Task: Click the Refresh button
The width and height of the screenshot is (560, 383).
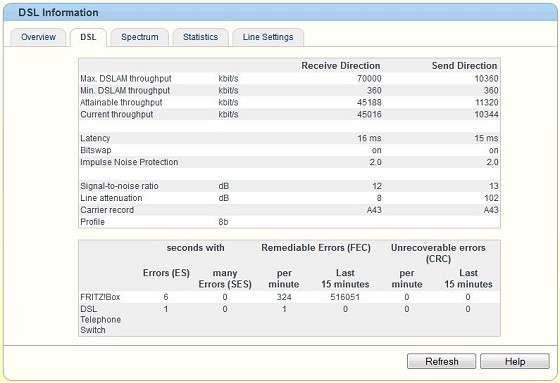Action: [x=441, y=361]
